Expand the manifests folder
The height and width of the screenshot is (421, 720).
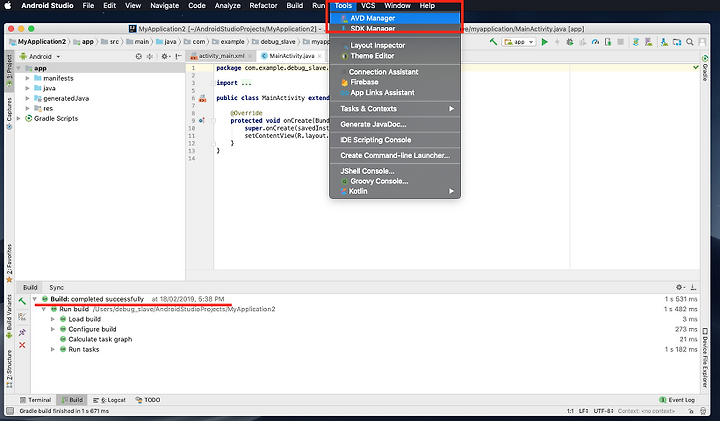pyautogui.click(x=27, y=79)
